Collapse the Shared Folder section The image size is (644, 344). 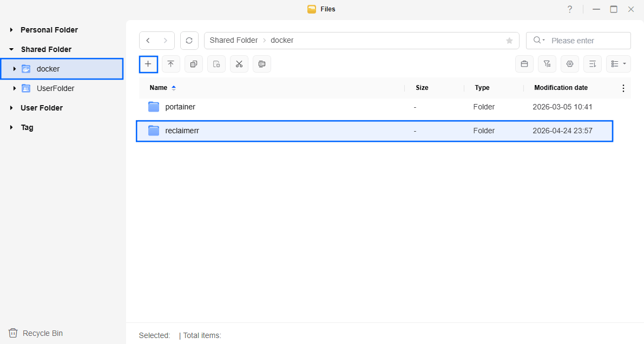click(11, 49)
